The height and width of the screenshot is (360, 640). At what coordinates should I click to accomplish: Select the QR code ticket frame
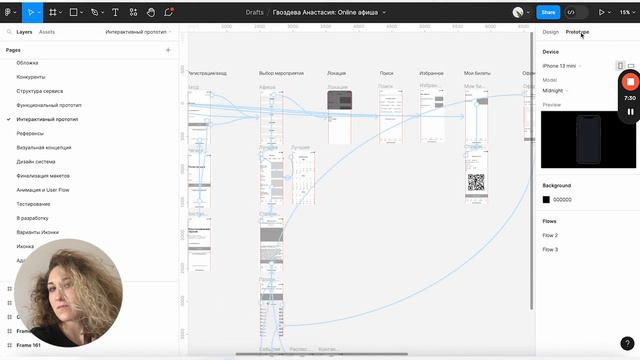point(476,177)
